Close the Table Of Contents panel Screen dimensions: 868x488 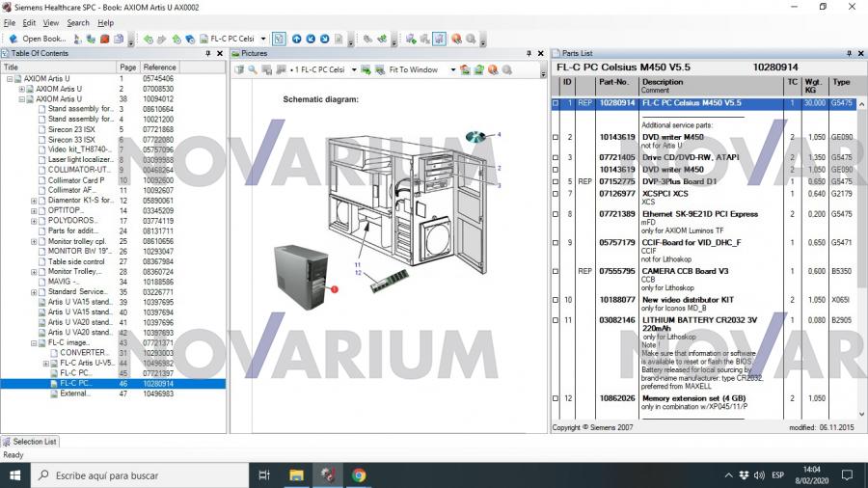pos(221,54)
